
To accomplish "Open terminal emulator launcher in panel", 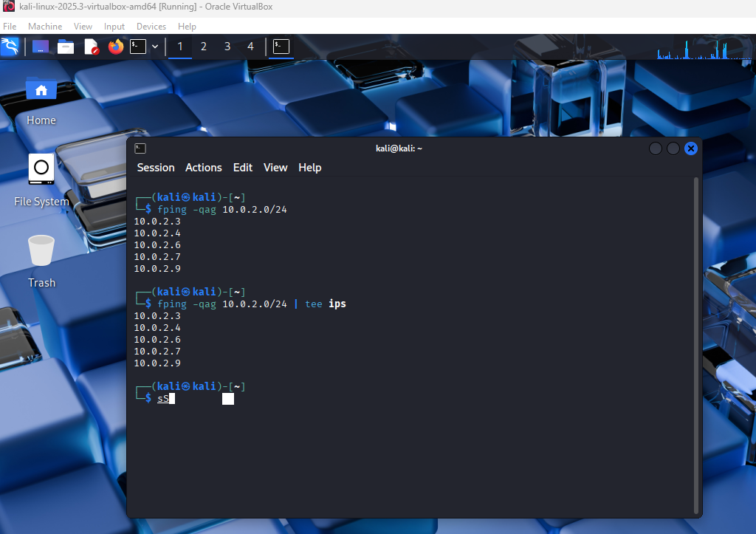I will coord(138,47).
